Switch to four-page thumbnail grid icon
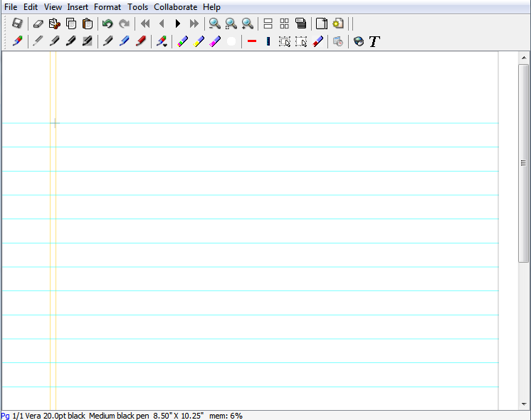This screenshot has height=420, width=531. (285, 23)
